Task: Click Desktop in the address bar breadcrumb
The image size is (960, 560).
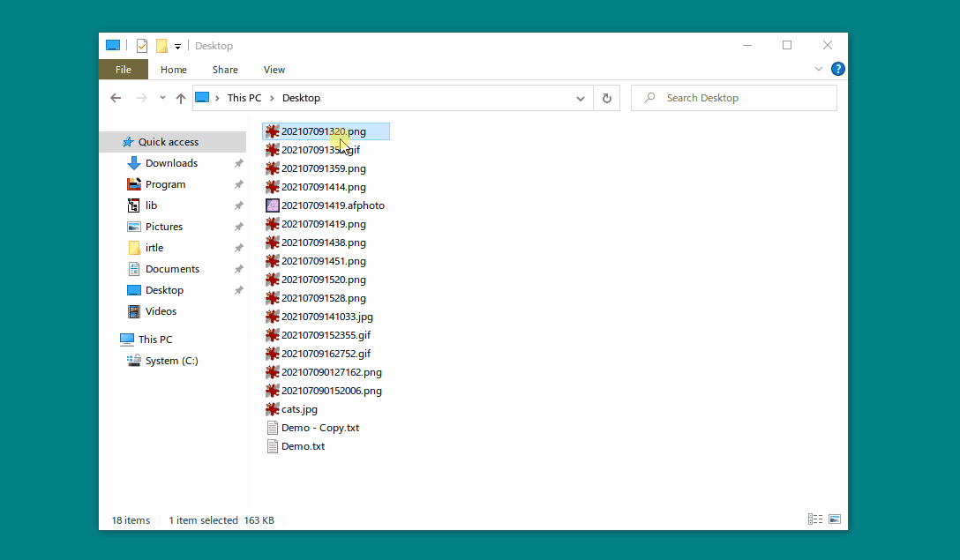Action: 301,98
